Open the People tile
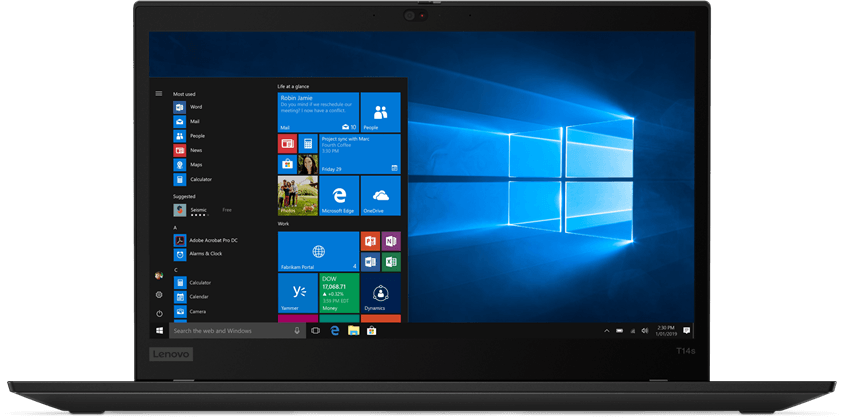The image size is (843, 419). tap(380, 113)
